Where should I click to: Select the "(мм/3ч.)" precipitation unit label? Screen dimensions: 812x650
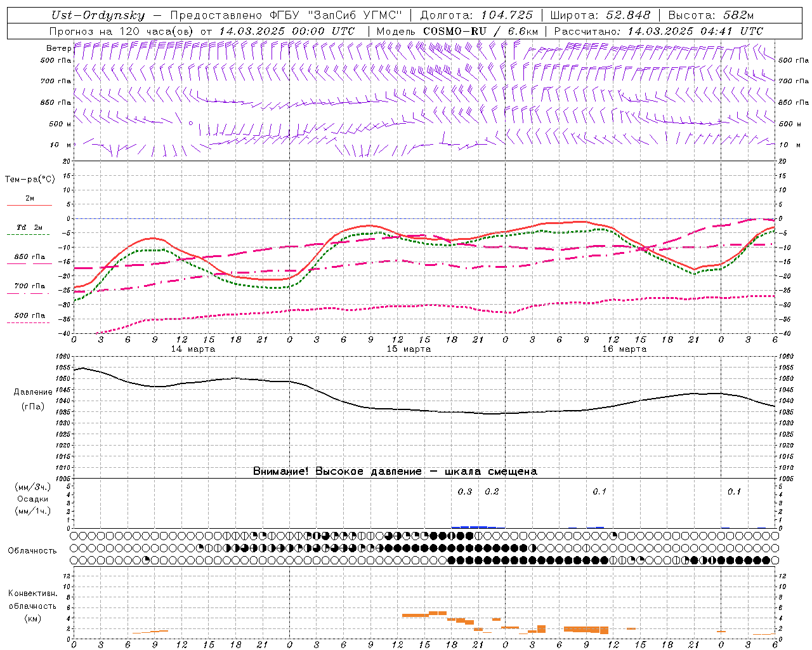coord(33,487)
